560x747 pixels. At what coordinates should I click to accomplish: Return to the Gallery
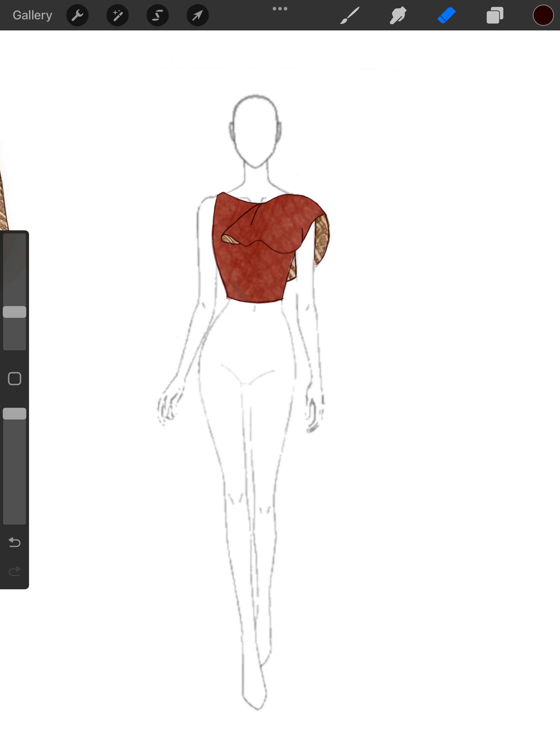pyautogui.click(x=32, y=15)
